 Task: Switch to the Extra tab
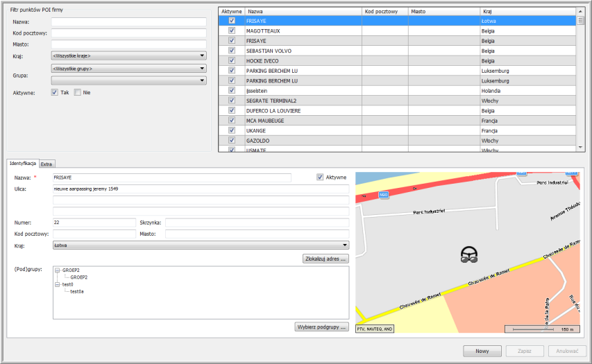tap(46, 164)
